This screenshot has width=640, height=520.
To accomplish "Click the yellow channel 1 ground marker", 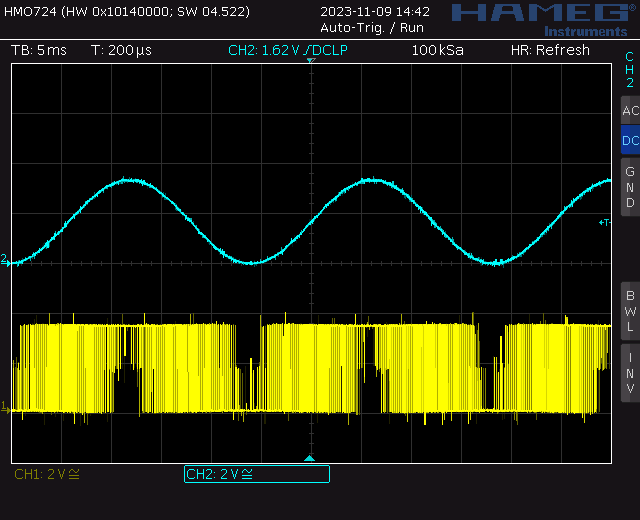I will [5, 407].
